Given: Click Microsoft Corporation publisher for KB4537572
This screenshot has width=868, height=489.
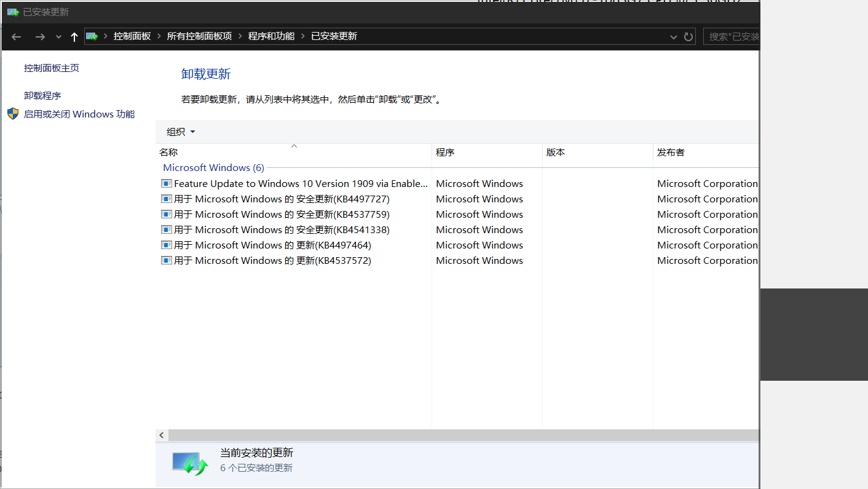Looking at the screenshot, I should pos(708,261).
